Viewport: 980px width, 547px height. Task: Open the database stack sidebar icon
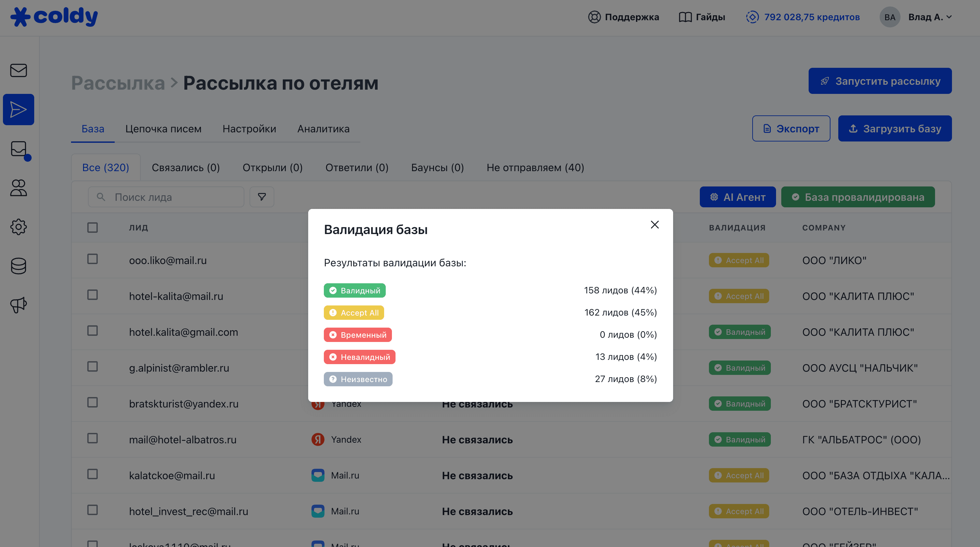click(18, 266)
